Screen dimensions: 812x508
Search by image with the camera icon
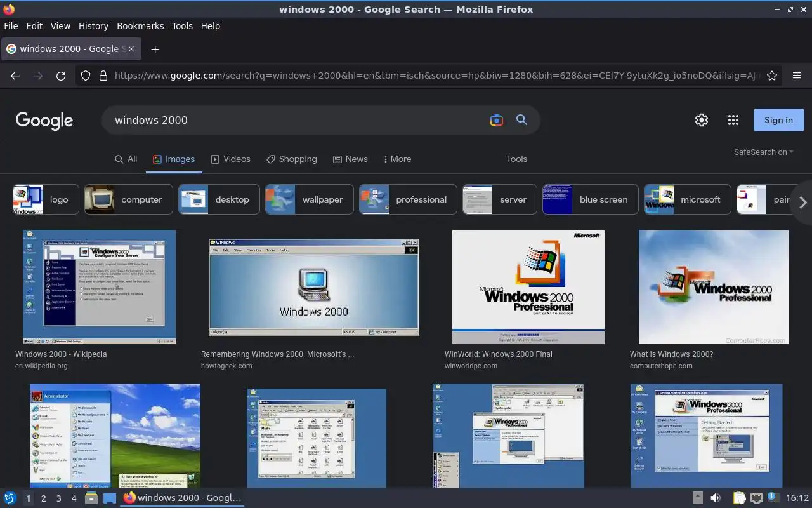tap(496, 120)
